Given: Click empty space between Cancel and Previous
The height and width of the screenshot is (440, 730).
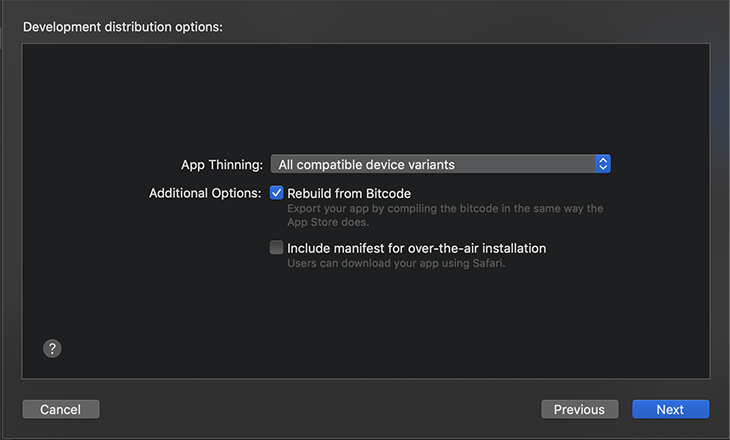Looking at the screenshot, I should click(320, 409).
